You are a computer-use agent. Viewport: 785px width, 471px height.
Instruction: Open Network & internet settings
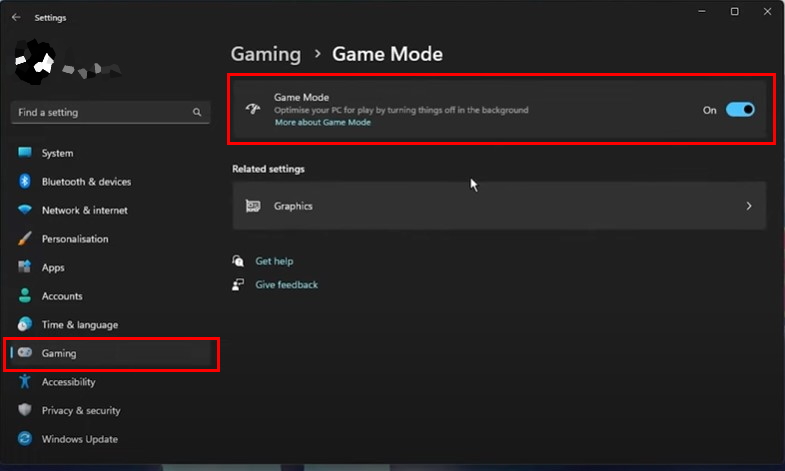[110, 210]
